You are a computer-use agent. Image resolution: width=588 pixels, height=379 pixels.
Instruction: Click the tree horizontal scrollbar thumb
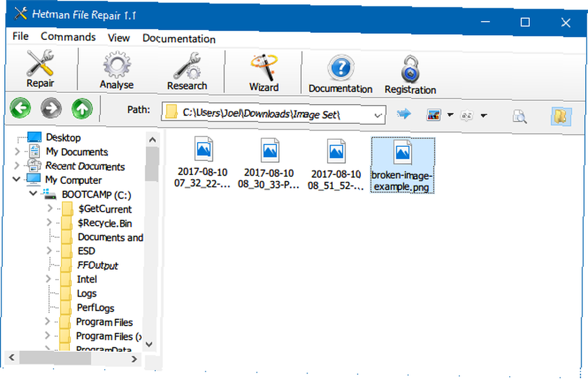[x=55, y=358]
